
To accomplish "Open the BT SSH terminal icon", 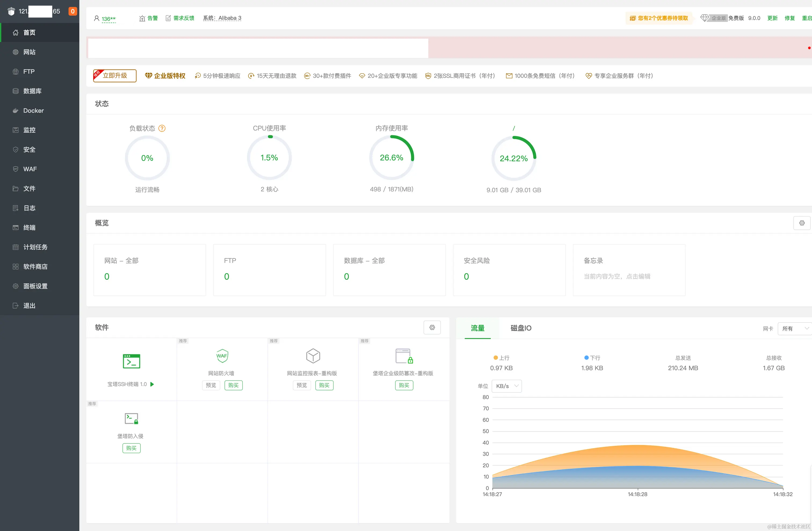I will pyautogui.click(x=131, y=361).
